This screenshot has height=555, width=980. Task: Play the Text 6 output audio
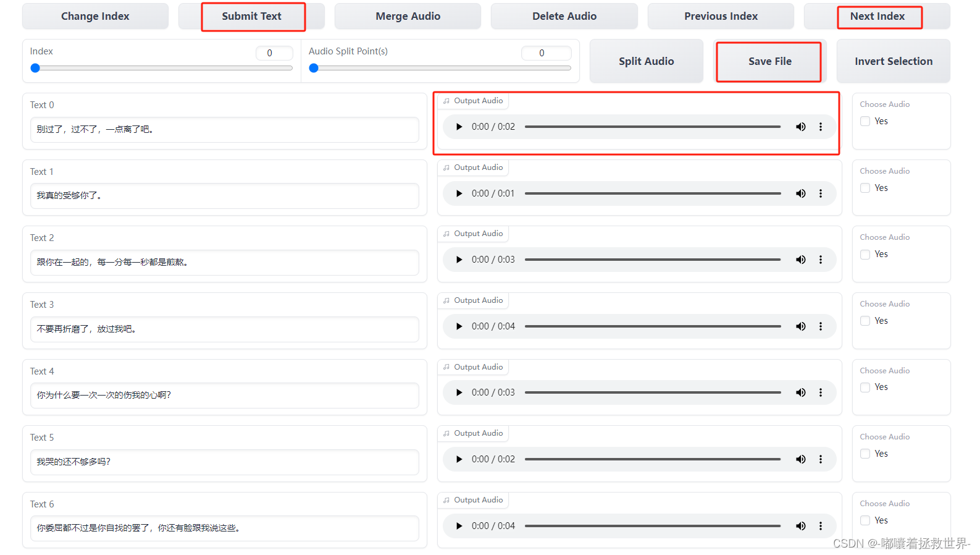pyautogui.click(x=459, y=526)
